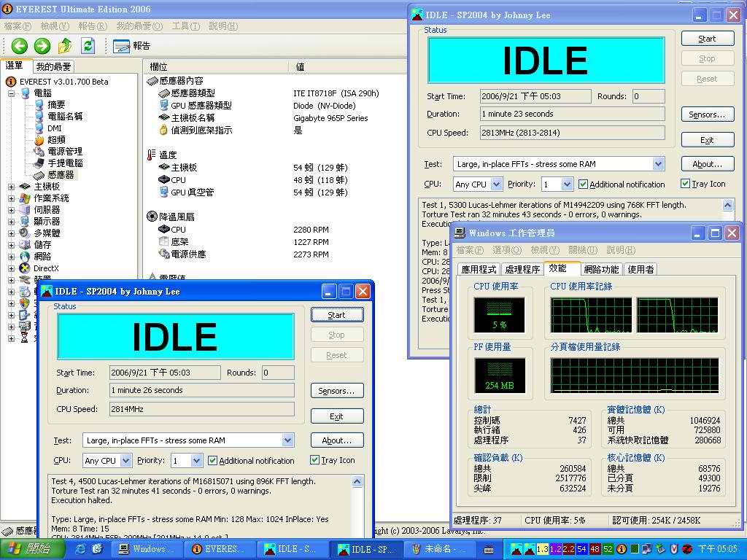Select 電源管理 in the EVEREST tree
The width and height of the screenshot is (747, 560).
coord(65,152)
